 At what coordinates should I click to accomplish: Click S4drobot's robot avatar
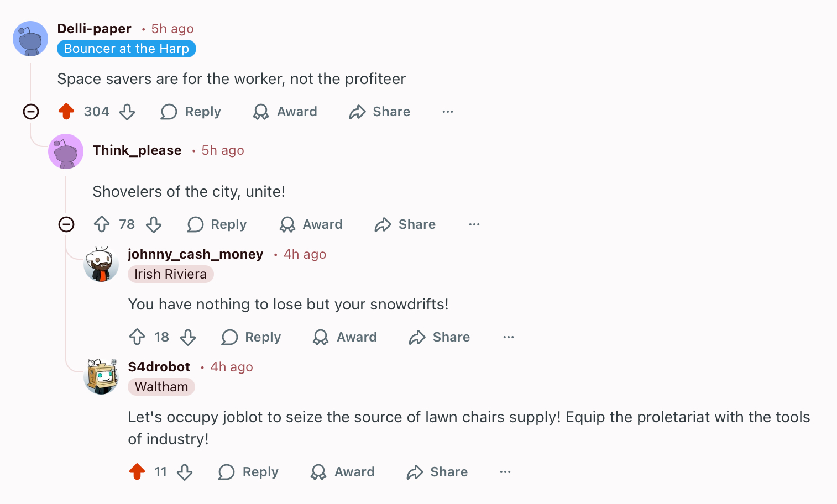point(101,376)
